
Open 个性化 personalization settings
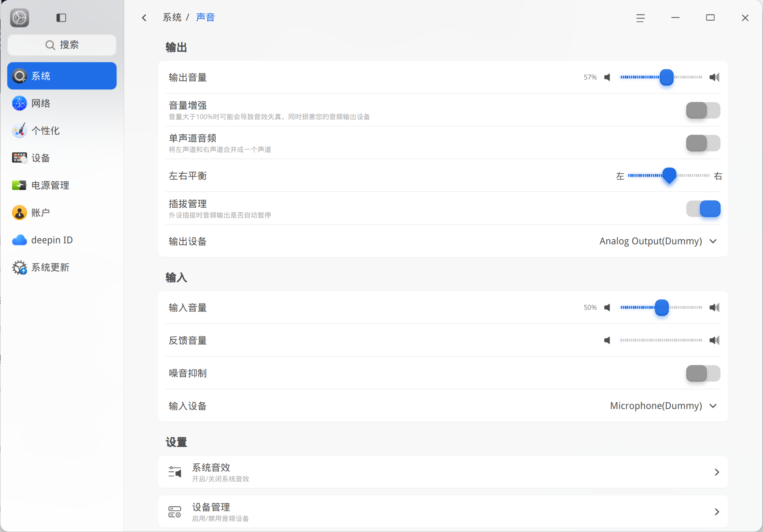tap(62, 131)
